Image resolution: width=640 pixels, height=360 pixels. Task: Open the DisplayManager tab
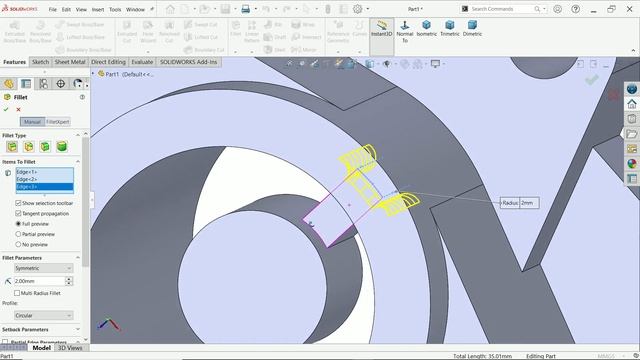[77, 84]
